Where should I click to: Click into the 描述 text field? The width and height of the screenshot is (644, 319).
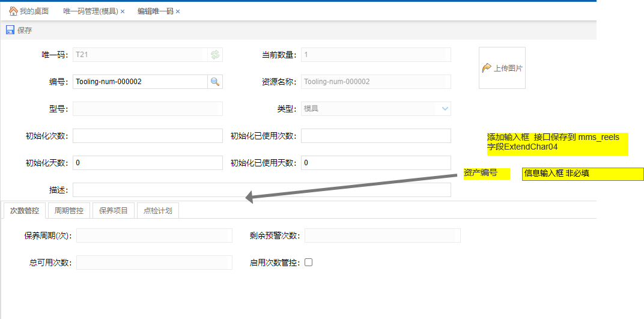(261, 190)
